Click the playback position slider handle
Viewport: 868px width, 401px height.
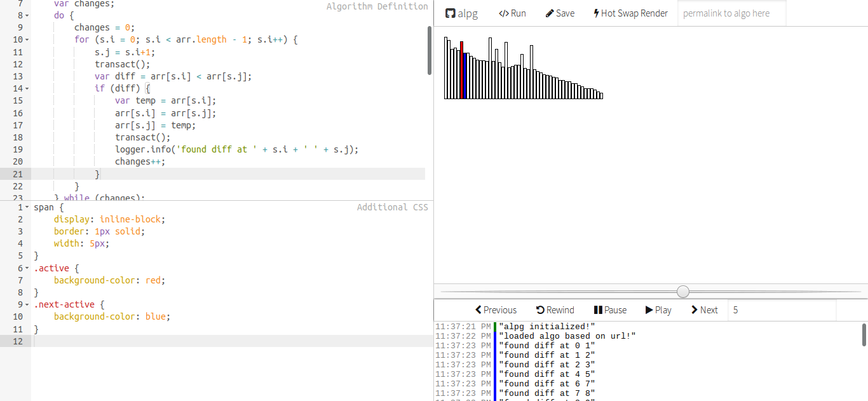(683, 292)
